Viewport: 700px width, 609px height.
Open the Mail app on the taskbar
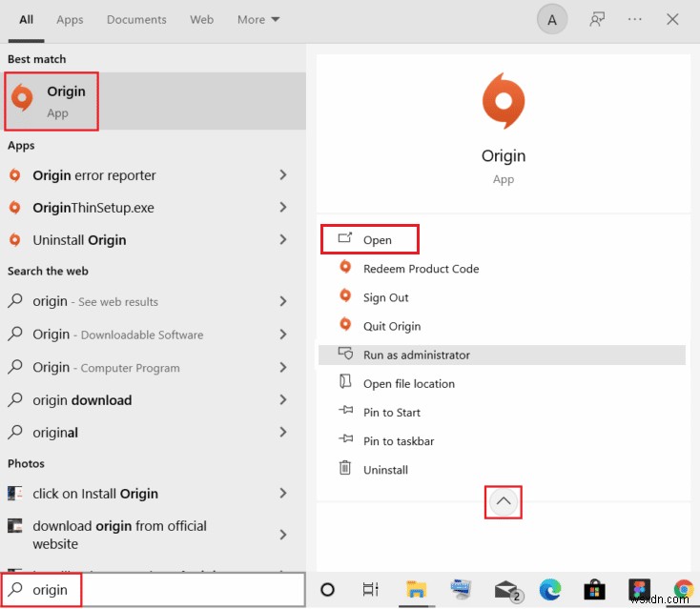[507, 591]
